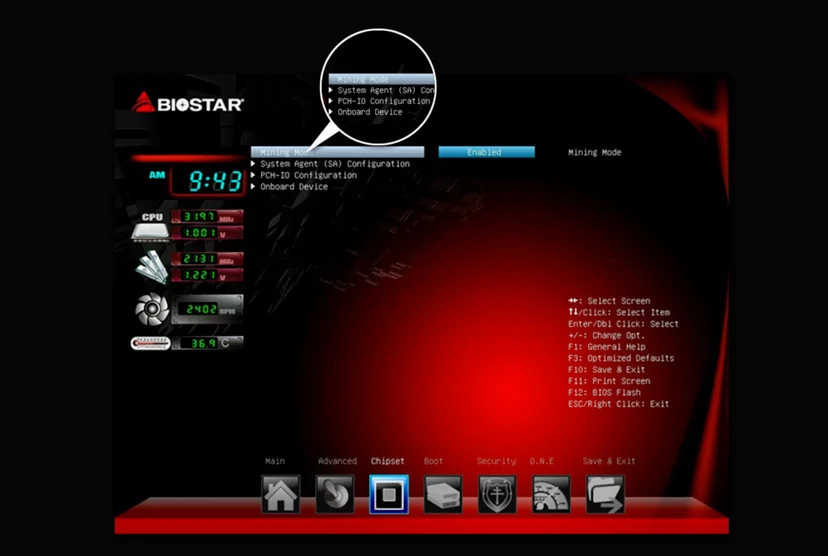The width and height of the screenshot is (828, 556).
Task: Click the memory frequency 2131 MHz readout
Action: point(208,259)
